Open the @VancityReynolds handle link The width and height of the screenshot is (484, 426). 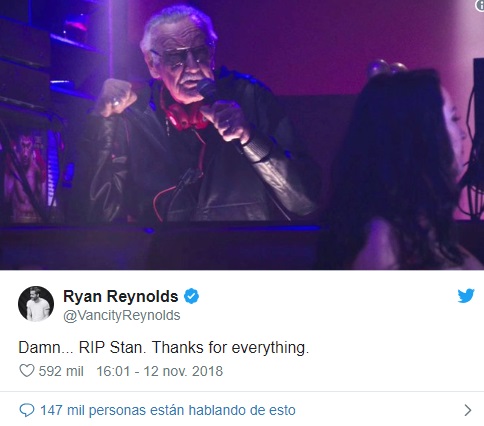(x=122, y=315)
